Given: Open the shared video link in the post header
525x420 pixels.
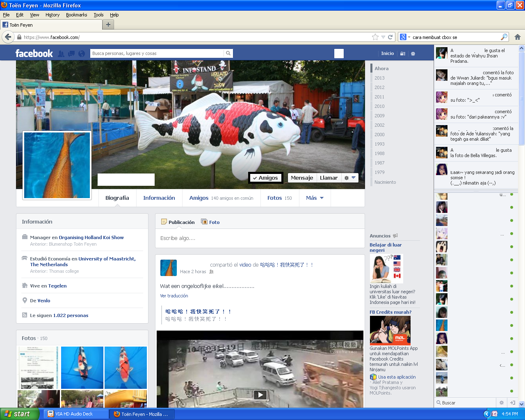Looking at the screenshot, I should click(x=245, y=265).
